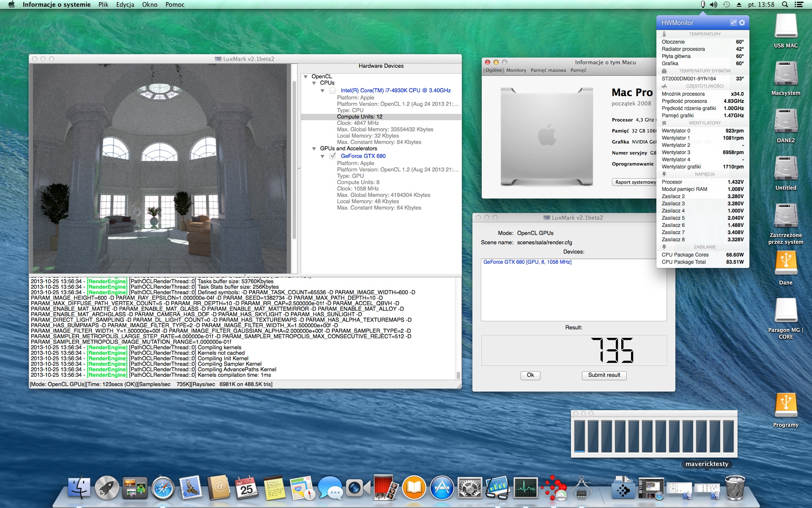Select the 'Compute Units: 12' row
812x508 pixels.
click(x=381, y=117)
